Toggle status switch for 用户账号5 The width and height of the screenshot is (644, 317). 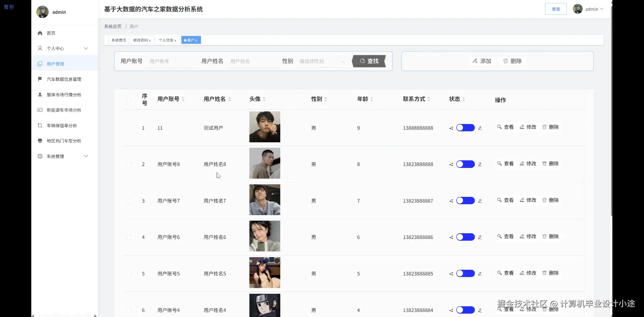[x=465, y=273]
